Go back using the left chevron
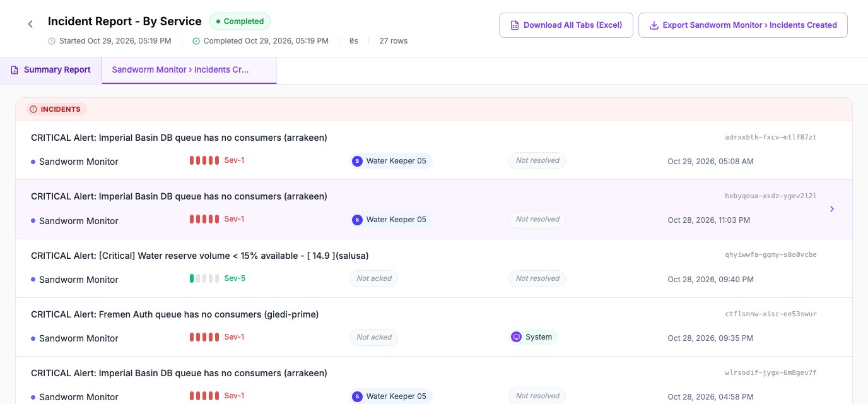Screen dimensions: 868x404 pos(30,25)
